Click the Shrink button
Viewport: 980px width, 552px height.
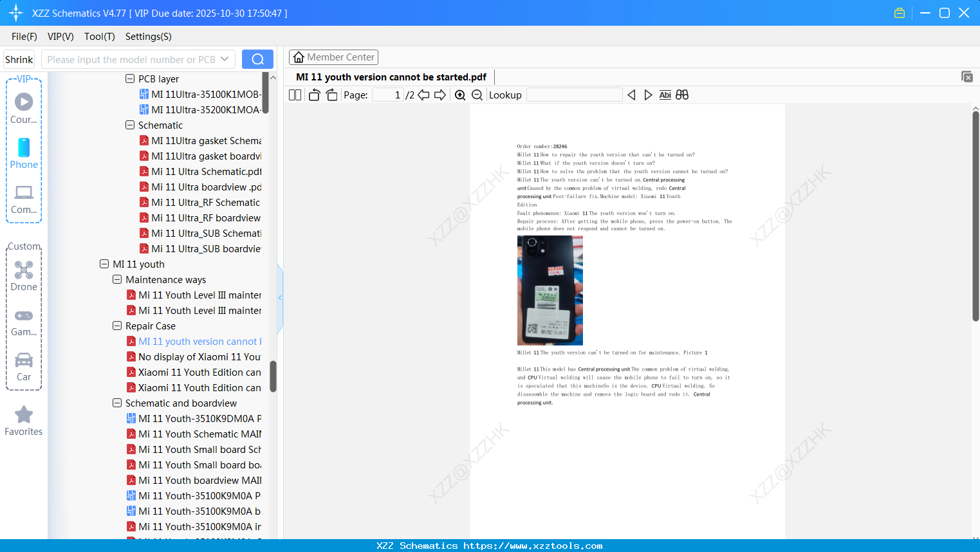(19, 59)
